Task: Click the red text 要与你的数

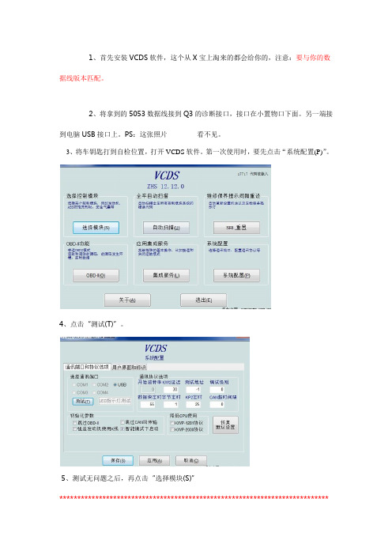Action: (x=313, y=58)
